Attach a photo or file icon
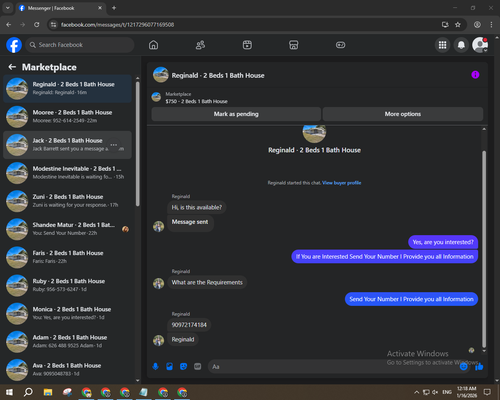 click(x=169, y=367)
